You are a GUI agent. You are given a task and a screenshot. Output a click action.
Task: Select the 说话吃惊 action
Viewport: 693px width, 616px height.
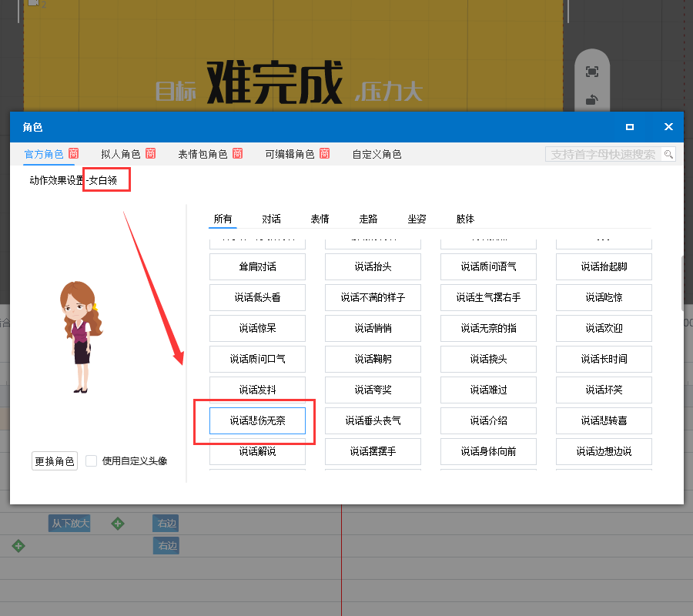coord(604,297)
